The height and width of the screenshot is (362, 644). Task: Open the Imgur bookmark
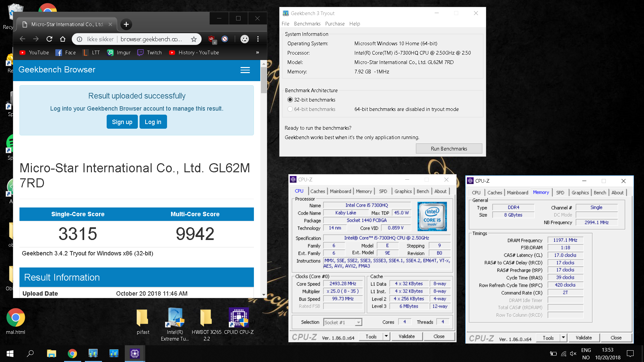click(x=119, y=53)
